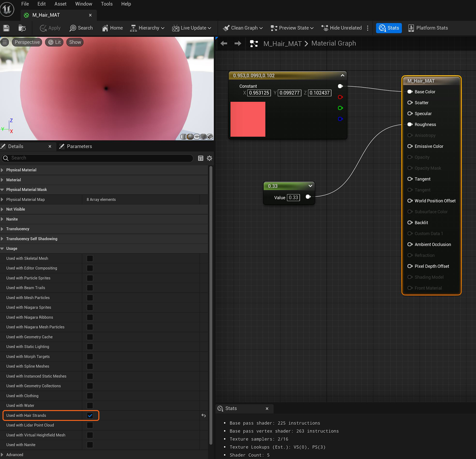This screenshot has height=459, width=476.
Task: Collapse the Constant color node arrow
Action: click(x=342, y=76)
